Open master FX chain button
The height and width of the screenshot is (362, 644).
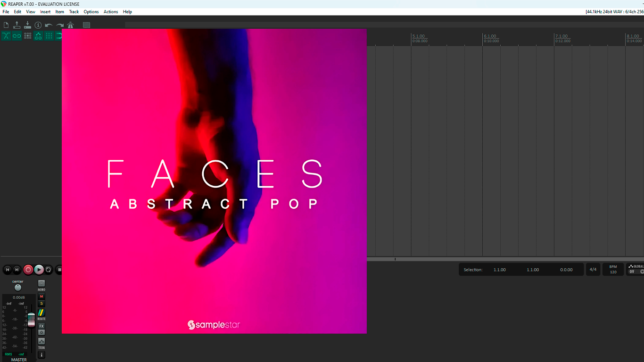(x=41, y=326)
